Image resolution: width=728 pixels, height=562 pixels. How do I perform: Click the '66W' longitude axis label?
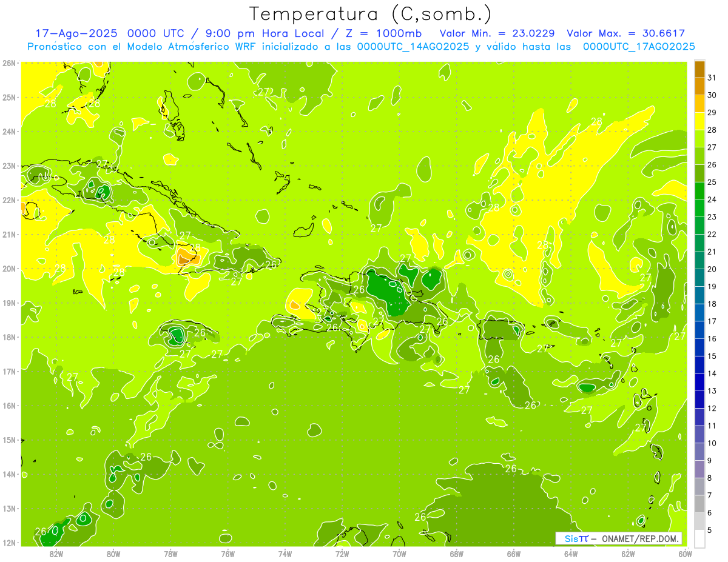(514, 554)
